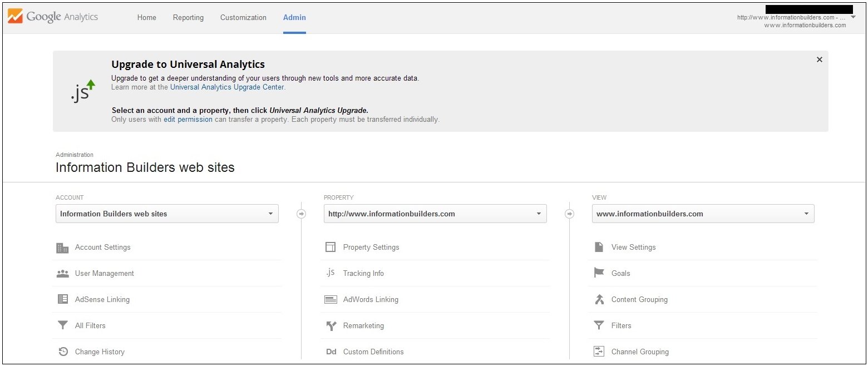
Task: Open the Property dropdown selector
Action: click(435, 214)
